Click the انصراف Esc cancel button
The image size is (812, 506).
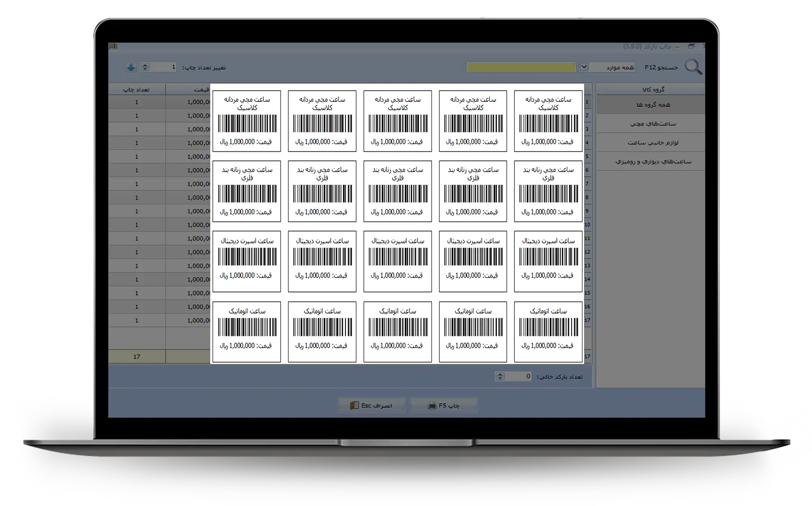pos(371,405)
